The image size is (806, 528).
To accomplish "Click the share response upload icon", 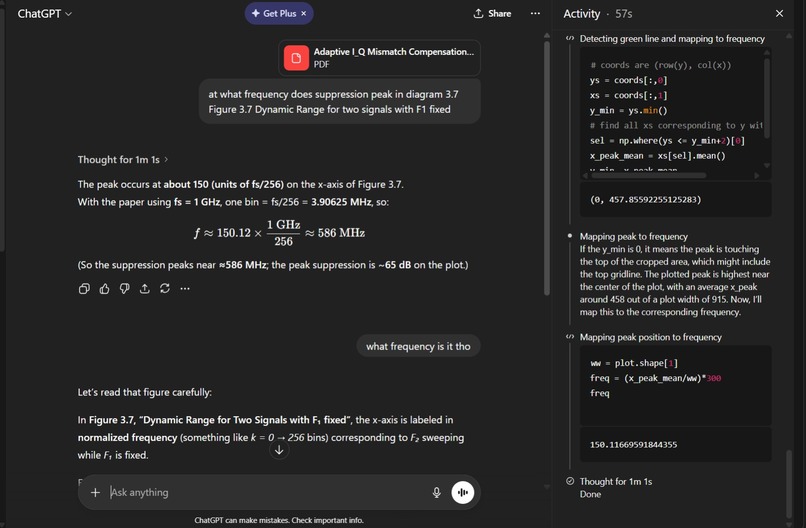I will tap(144, 289).
